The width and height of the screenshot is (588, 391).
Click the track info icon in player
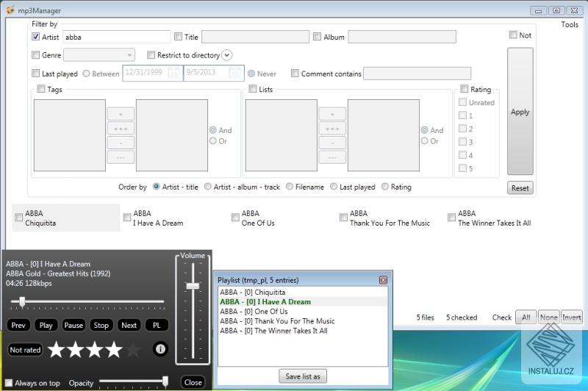(x=159, y=350)
